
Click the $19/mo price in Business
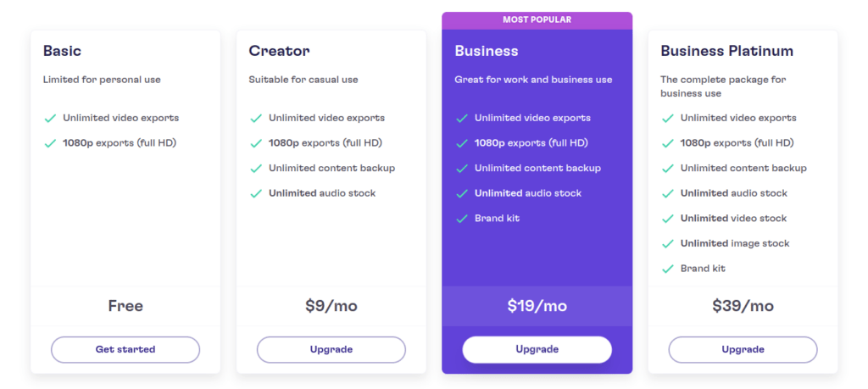(537, 306)
